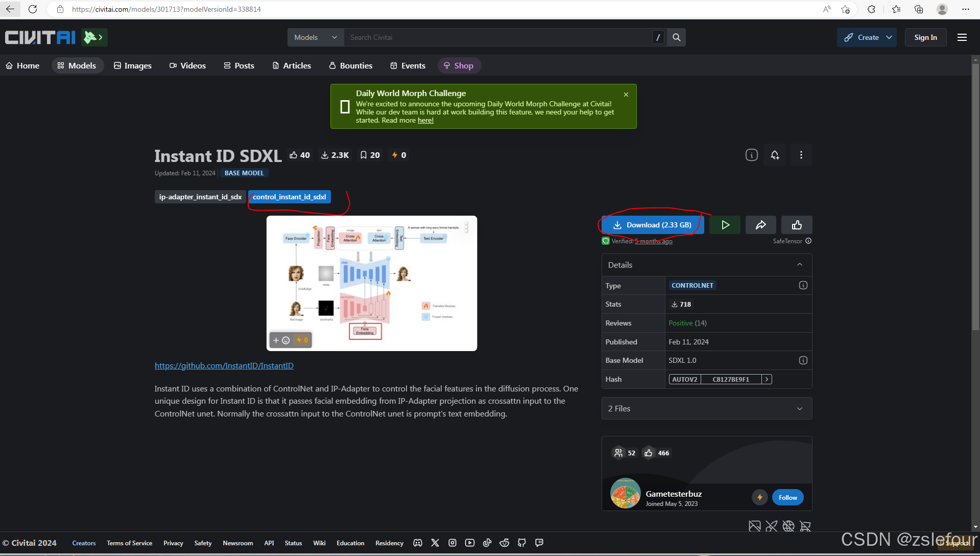Open the Models nav tab
980x556 pixels.
click(77, 65)
